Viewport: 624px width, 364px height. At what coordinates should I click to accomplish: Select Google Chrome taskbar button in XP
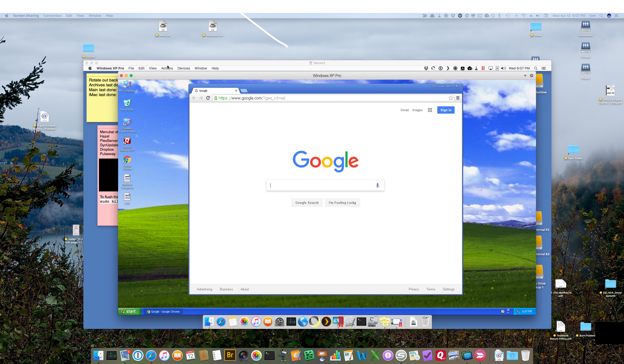tap(163, 311)
